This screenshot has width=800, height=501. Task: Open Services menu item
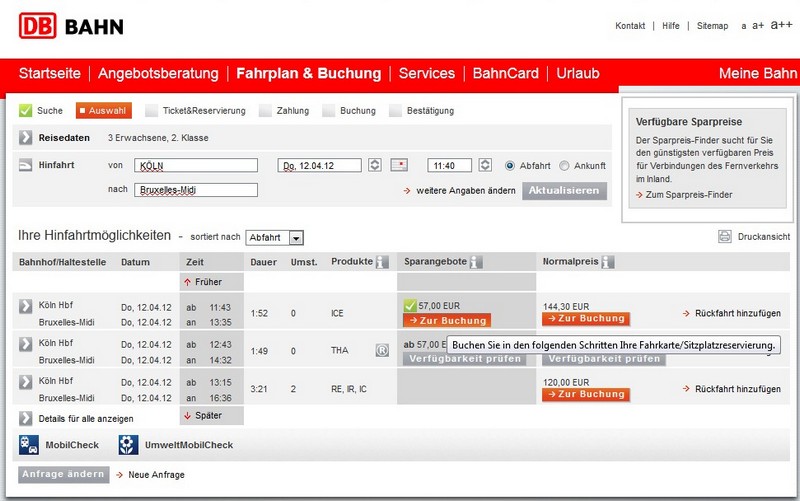pyautogui.click(x=427, y=73)
